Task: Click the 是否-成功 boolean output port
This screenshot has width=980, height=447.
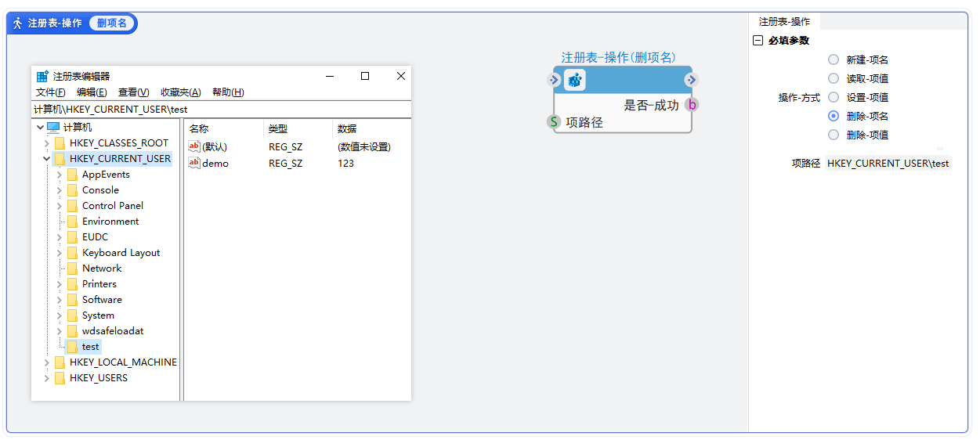Action: (692, 105)
